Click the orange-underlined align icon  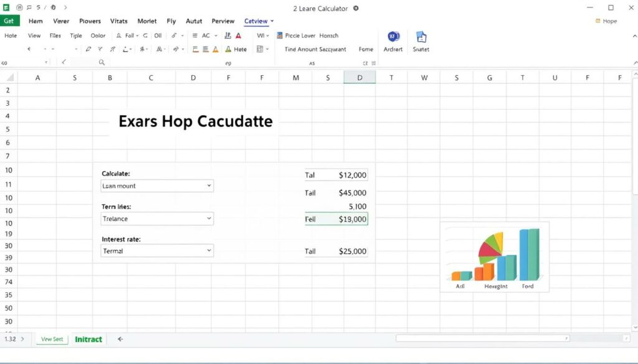coord(195,49)
